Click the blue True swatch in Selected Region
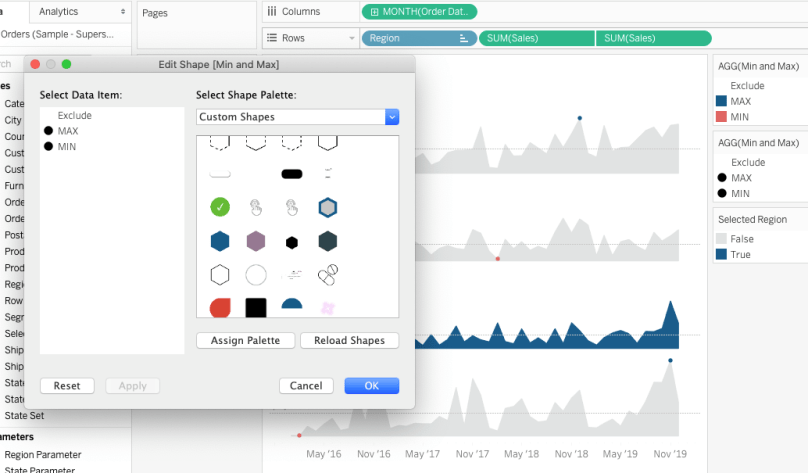The height and width of the screenshot is (473, 808). click(x=721, y=255)
